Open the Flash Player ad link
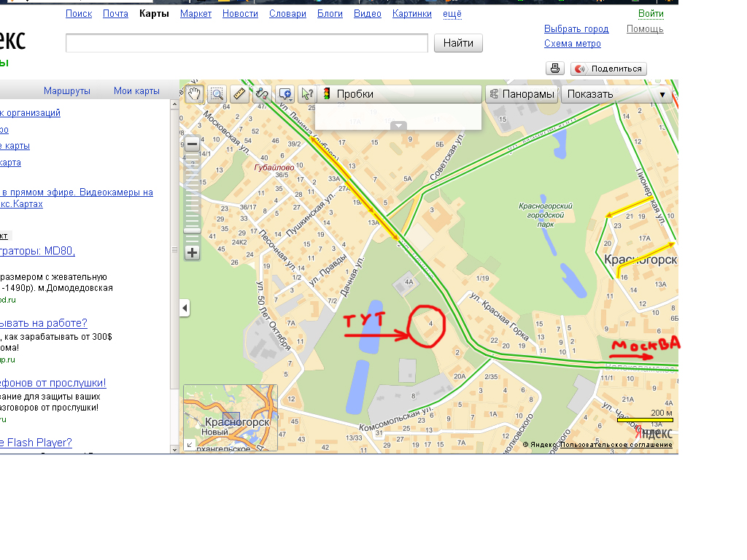The image size is (747, 560). tap(36, 443)
